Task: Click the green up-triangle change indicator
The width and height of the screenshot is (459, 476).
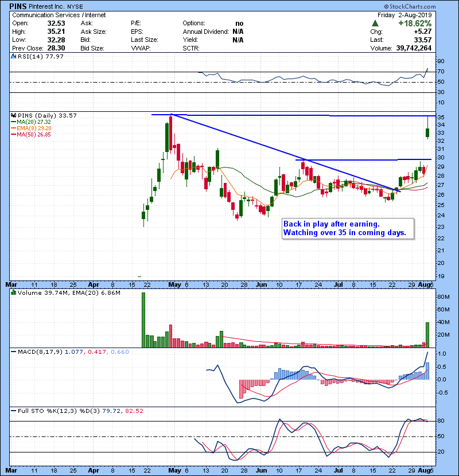Action: (375, 24)
